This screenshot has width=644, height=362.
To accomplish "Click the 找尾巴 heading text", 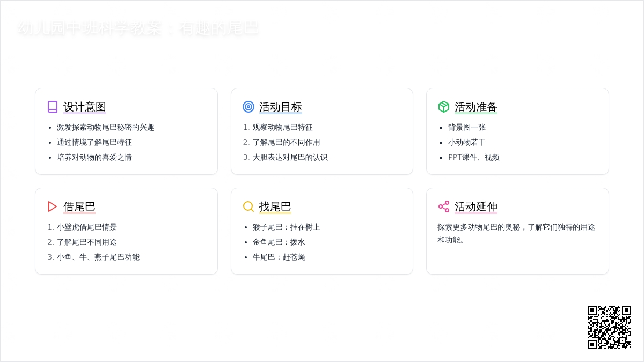I will pos(275,206).
